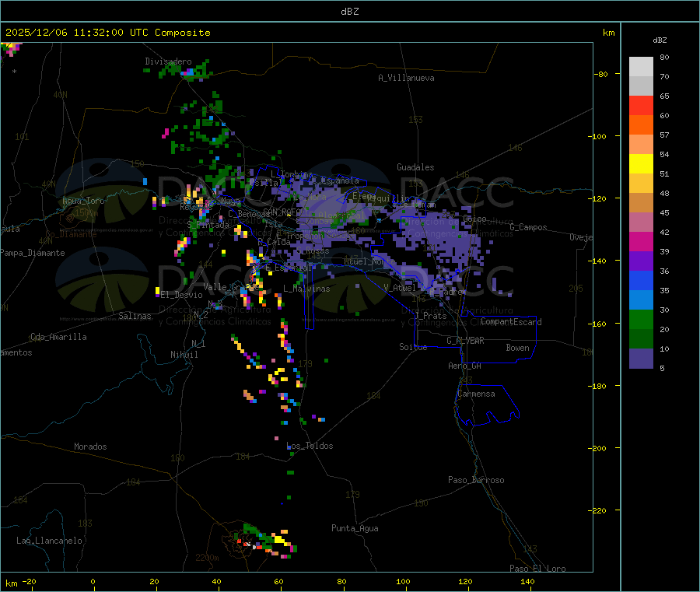Click the Paso_Barroso place name

pyautogui.click(x=476, y=480)
